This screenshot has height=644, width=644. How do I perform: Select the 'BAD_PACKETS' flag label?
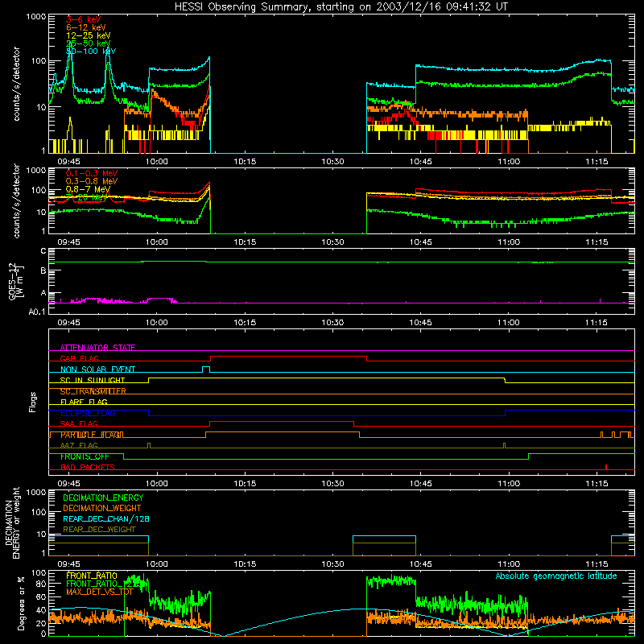(x=88, y=467)
